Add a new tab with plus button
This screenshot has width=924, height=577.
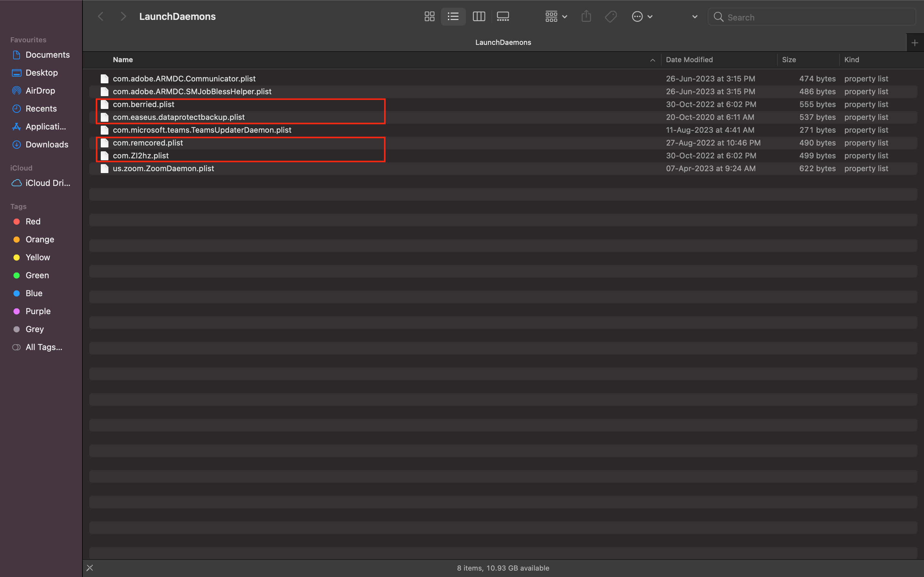click(x=914, y=43)
